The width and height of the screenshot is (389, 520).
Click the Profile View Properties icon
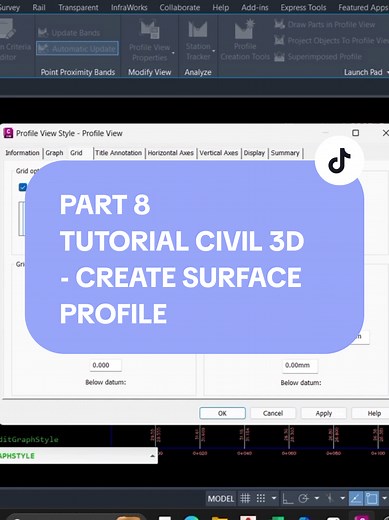point(150,29)
